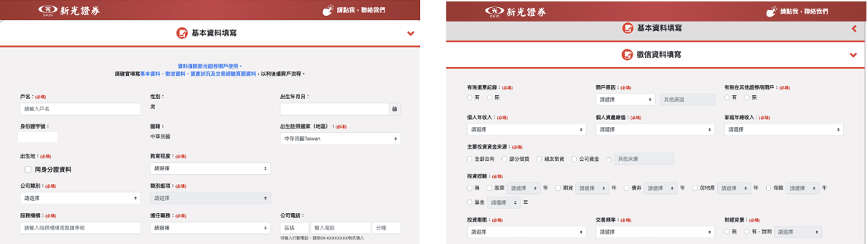Click the 基本資料填寫 header title on the right screen
Screen dimensions: 868x244
tap(659, 28)
